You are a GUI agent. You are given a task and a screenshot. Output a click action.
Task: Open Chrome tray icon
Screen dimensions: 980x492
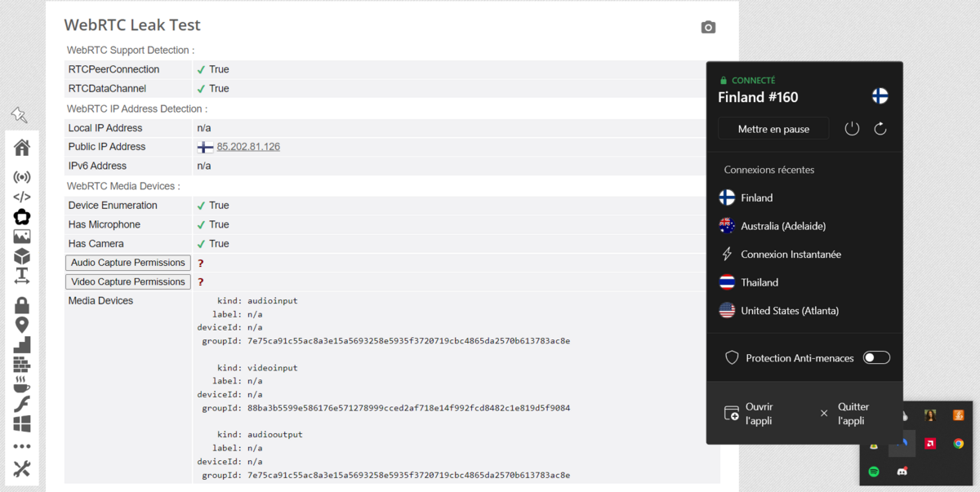coord(958,444)
